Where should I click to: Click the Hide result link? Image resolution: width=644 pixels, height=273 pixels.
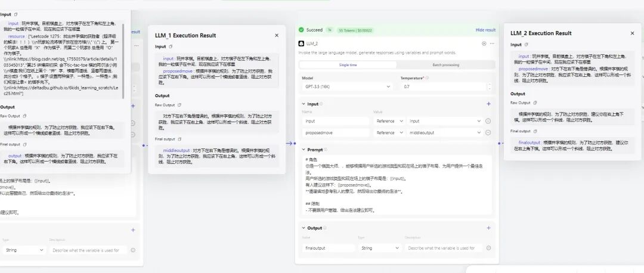485,30
